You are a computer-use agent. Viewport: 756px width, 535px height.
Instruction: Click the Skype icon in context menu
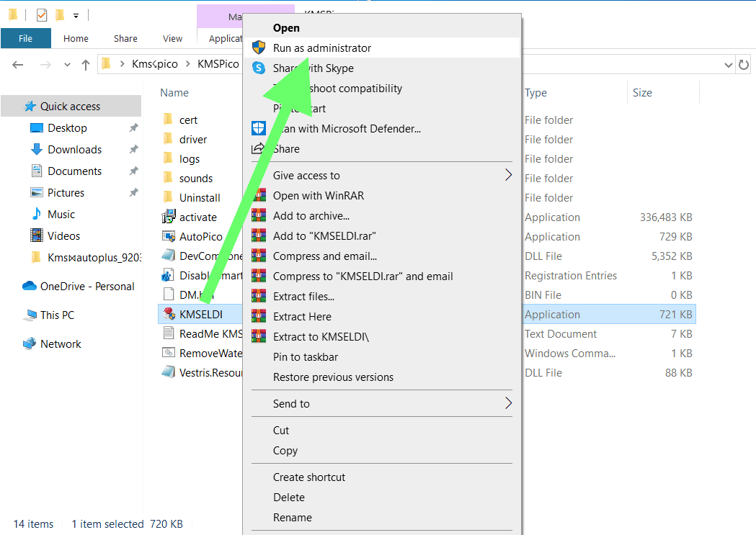[x=259, y=68]
